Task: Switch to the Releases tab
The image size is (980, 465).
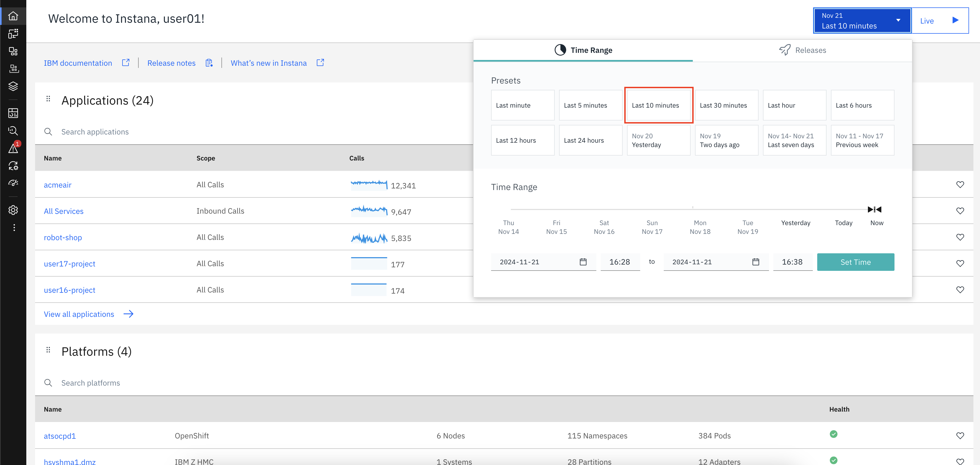Action: tap(802, 50)
